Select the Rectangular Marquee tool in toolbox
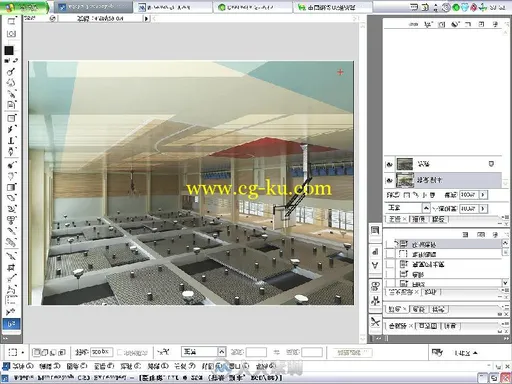512x384 pixels. [x=11, y=299]
